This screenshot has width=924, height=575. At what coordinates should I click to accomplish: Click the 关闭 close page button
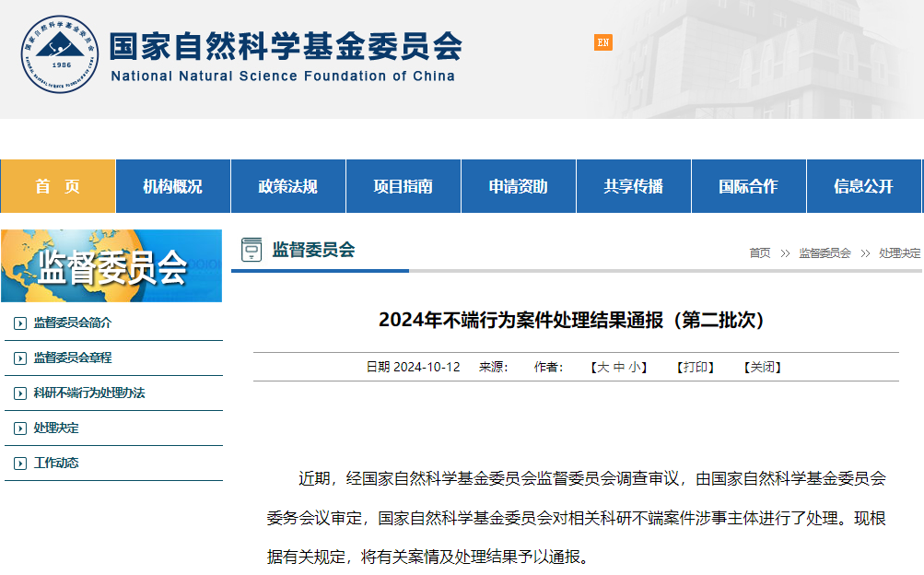click(x=763, y=367)
